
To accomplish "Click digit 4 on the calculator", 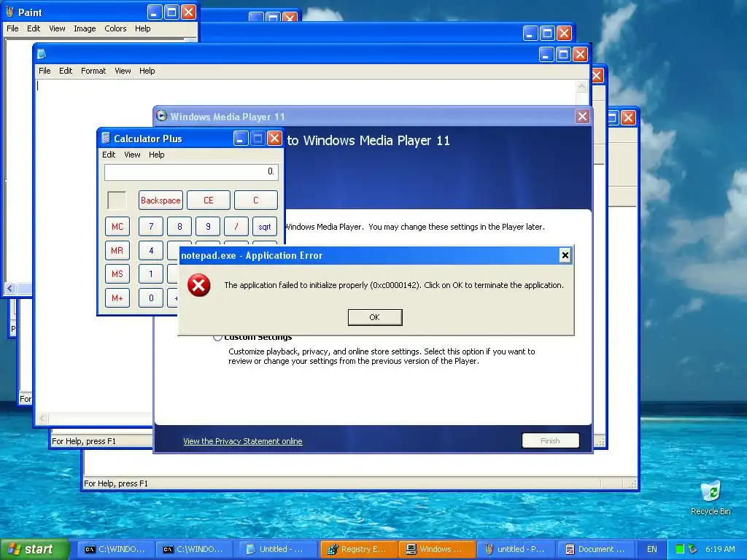I will click(x=151, y=251).
